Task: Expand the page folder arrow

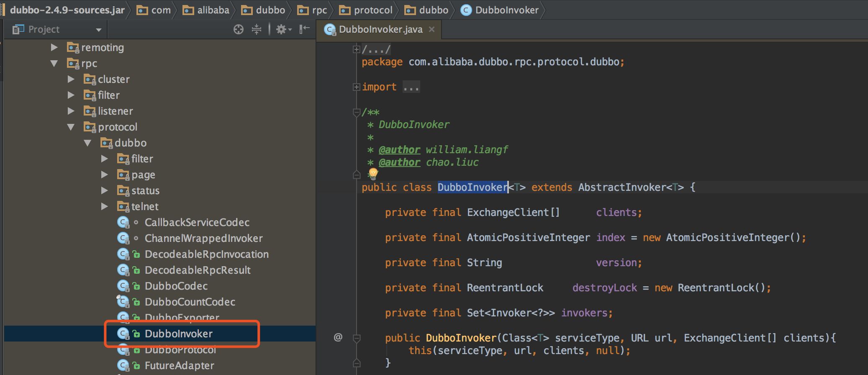Action: [x=104, y=175]
